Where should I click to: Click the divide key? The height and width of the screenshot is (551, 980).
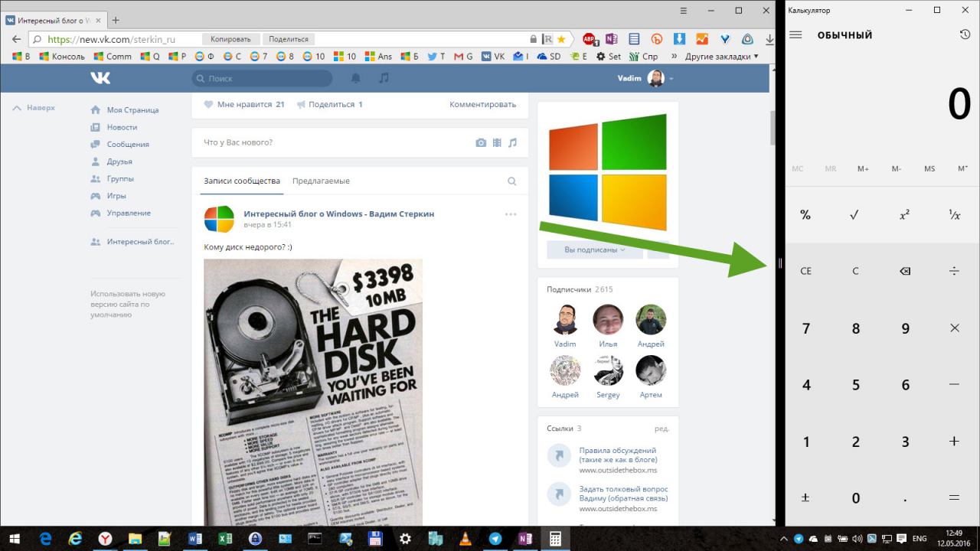pyautogui.click(x=954, y=271)
